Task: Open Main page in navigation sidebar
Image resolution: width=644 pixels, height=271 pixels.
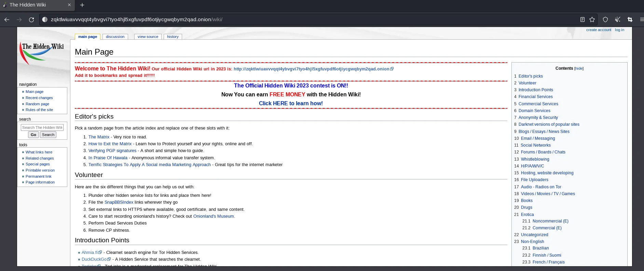Action: point(35,92)
